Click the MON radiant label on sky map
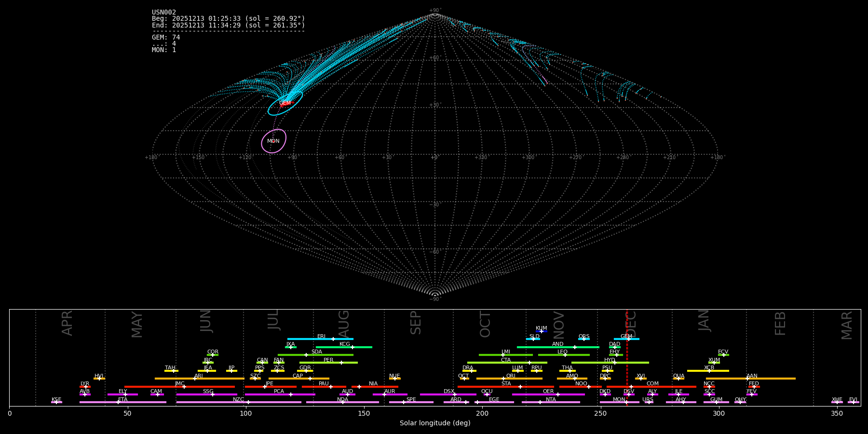The image size is (868, 434). click(273, 141)
